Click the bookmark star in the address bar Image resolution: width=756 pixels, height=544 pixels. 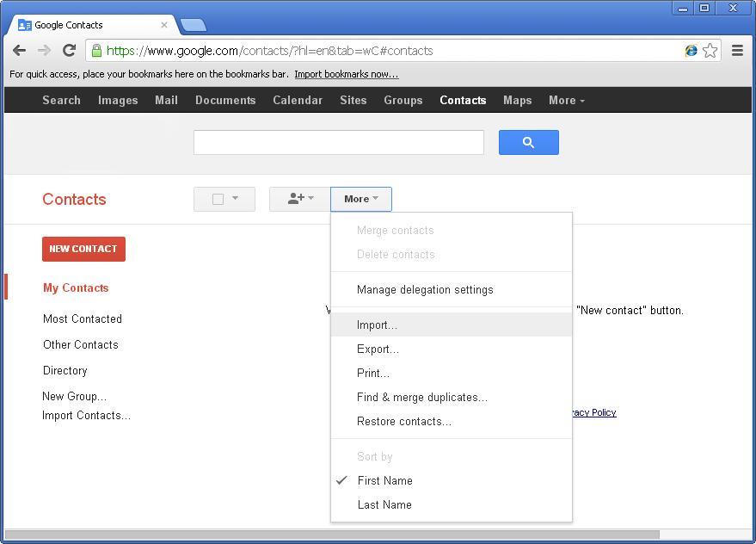coord(710,51)
